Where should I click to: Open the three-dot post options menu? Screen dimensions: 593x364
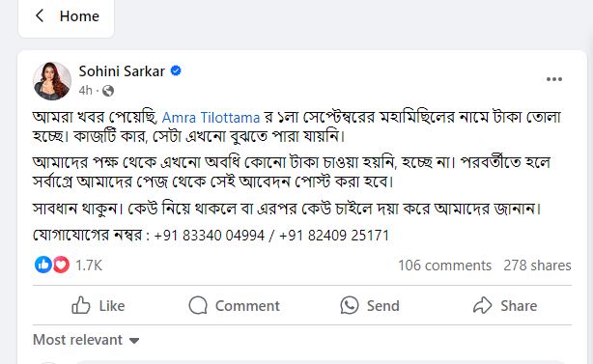(x=554, y=79)
